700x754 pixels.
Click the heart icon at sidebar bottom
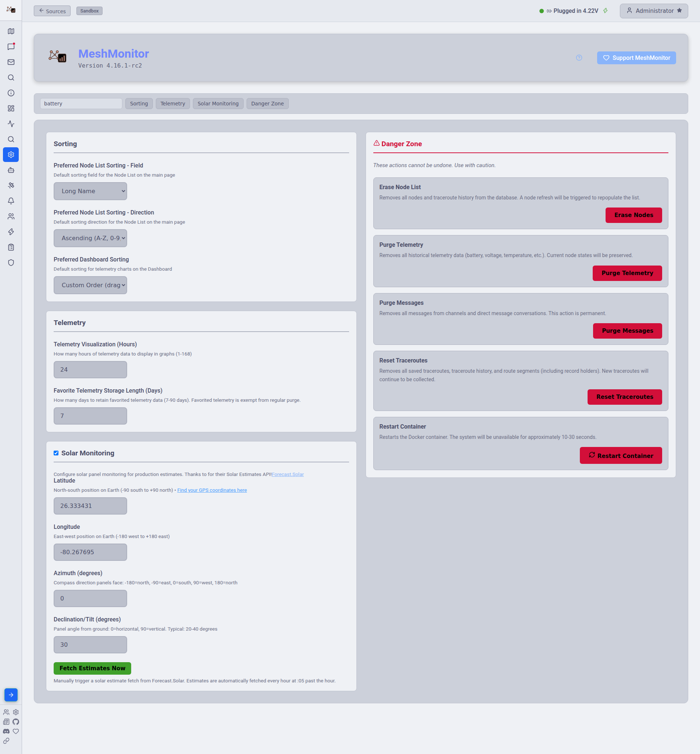click(x=16, y=731)
